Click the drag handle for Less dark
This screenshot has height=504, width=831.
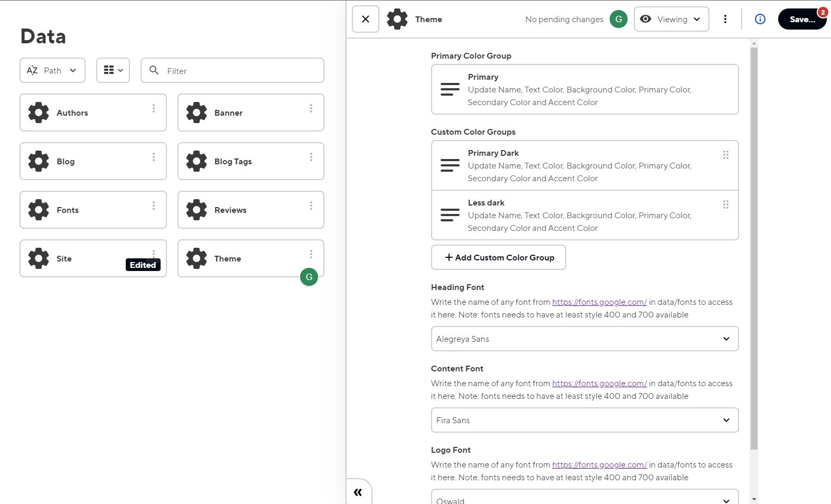click(725, 204)
